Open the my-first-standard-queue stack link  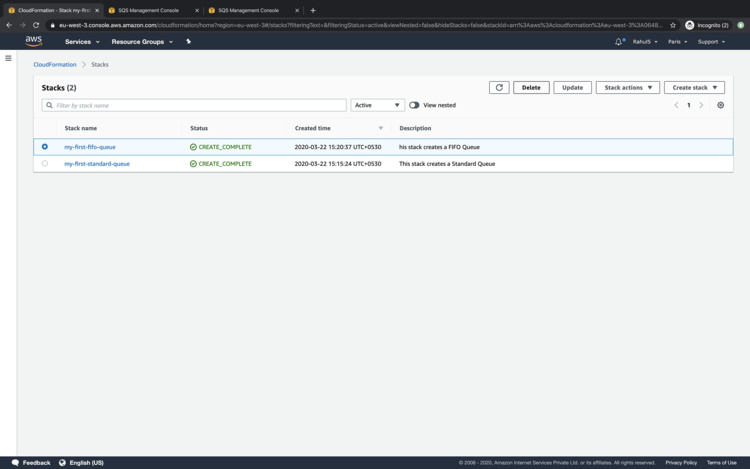click(x=97, y=164)
